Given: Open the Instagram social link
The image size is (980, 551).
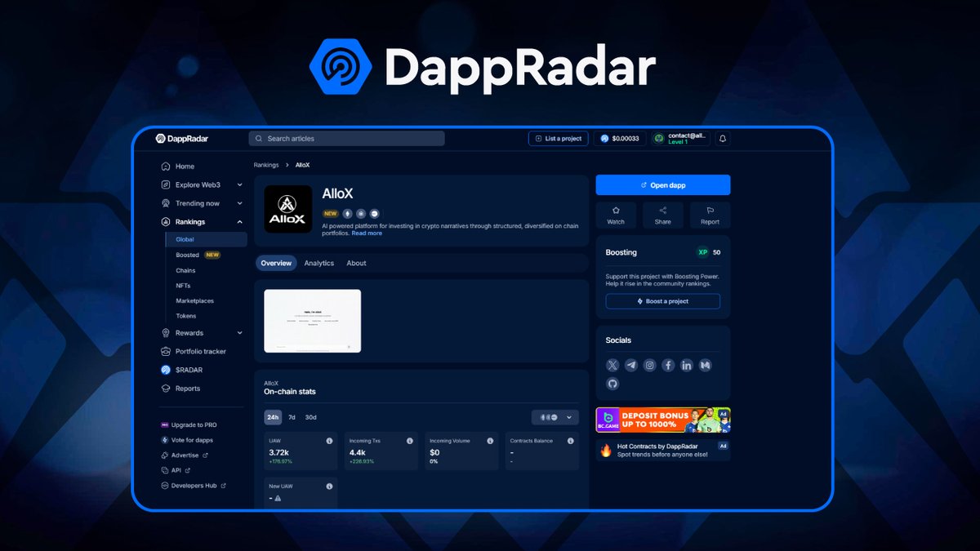Looking at the screenshot, I should point(650,365).
